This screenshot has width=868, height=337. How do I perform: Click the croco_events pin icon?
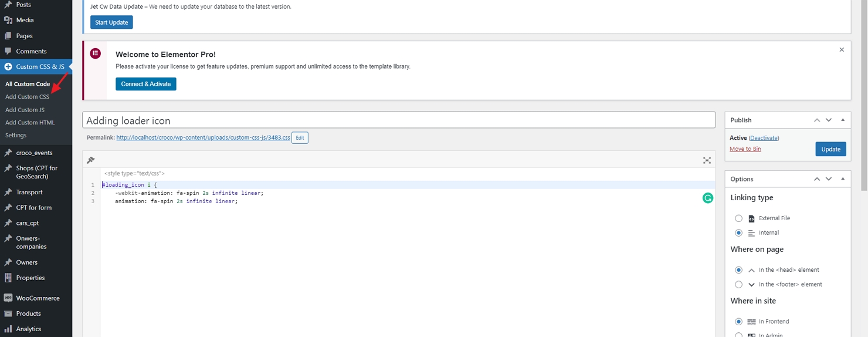[8, 153]
